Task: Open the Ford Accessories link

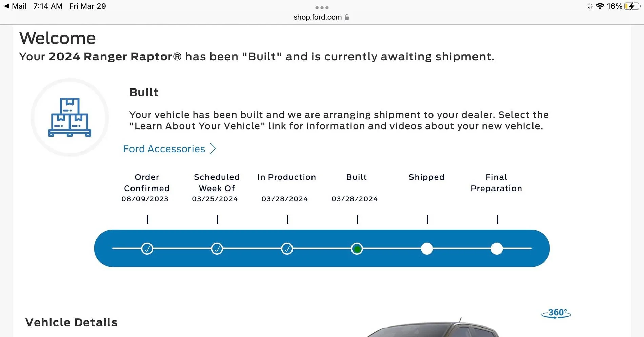Action: (164, 149)
